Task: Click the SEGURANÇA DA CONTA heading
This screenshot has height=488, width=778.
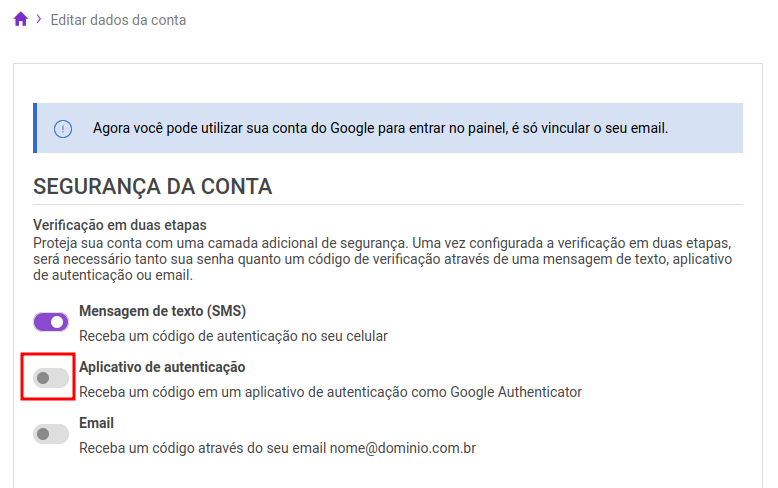Action: pos(152,186)
